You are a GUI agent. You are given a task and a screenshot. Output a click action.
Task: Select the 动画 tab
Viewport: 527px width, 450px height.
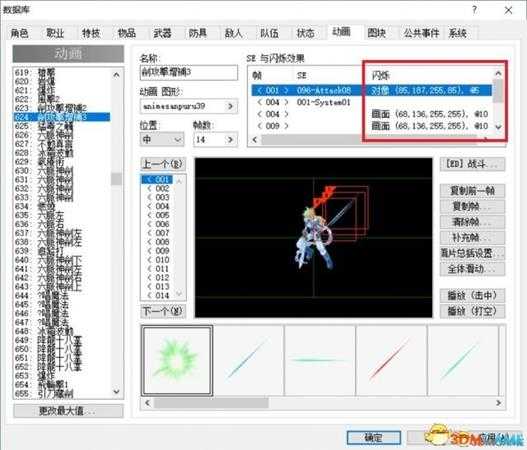(341, 32)
